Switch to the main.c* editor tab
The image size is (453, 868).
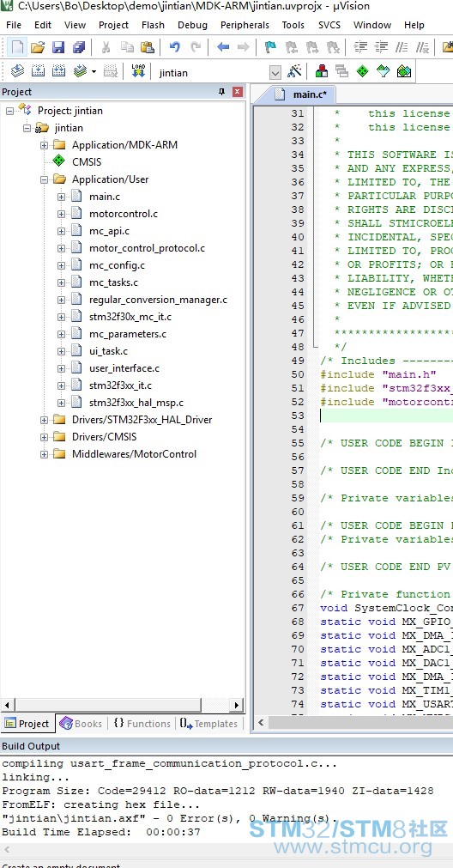pos(303,94)
